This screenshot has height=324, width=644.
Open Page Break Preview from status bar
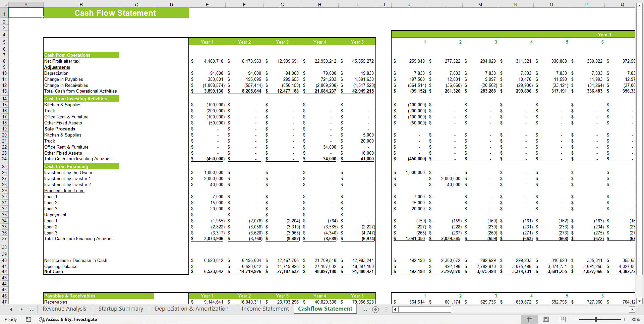tap(562, 319)
